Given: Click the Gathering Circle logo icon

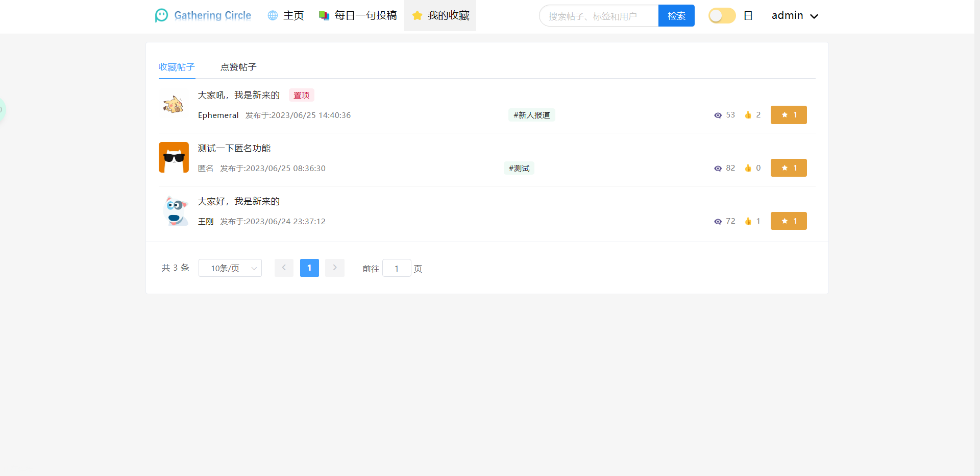Looking at the screenshot, I should click(161, 15).
